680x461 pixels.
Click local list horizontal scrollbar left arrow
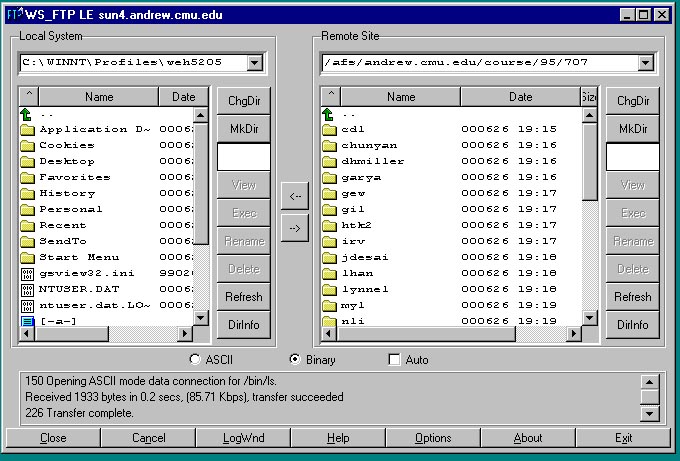(27, 333)
